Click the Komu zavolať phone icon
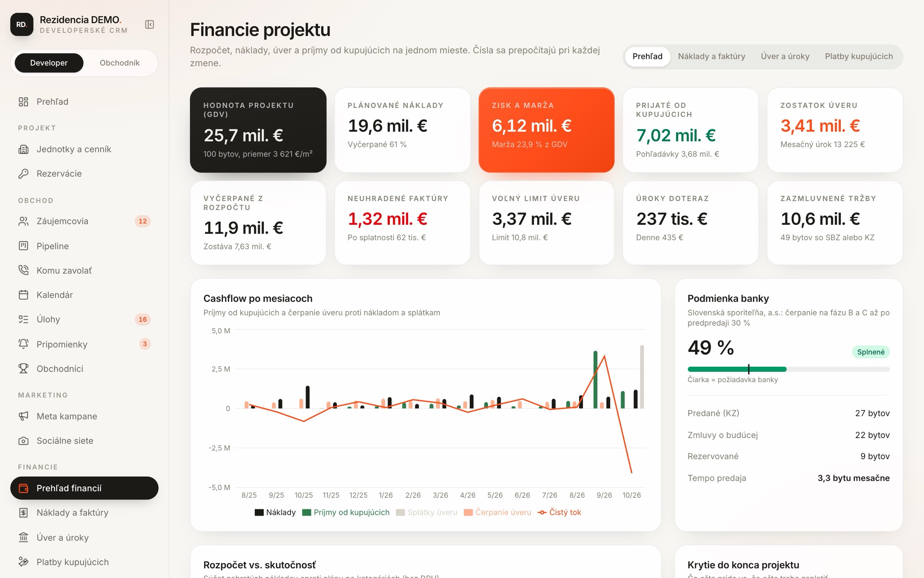Screen dimensions: 924x578 (x=23, y=270)
